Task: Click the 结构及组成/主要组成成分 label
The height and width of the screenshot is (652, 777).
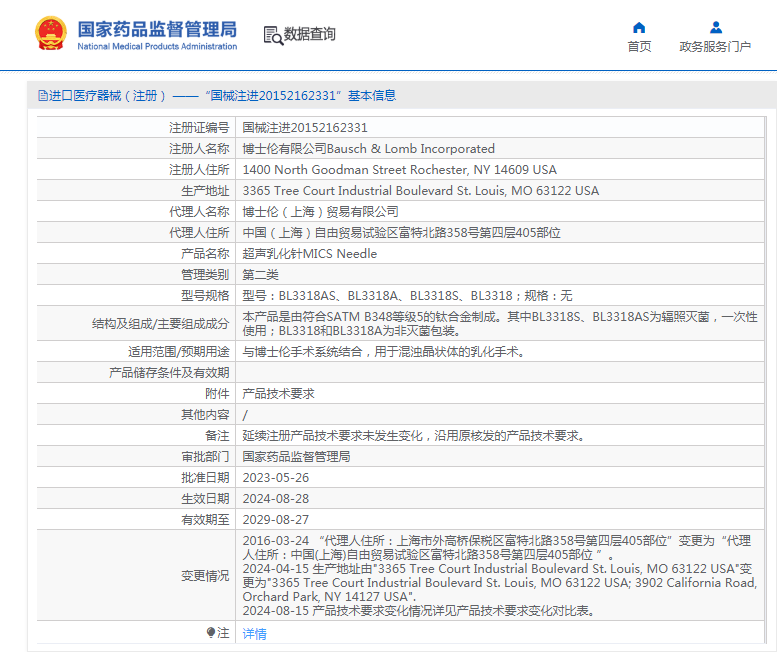Action: click(161, 324)
